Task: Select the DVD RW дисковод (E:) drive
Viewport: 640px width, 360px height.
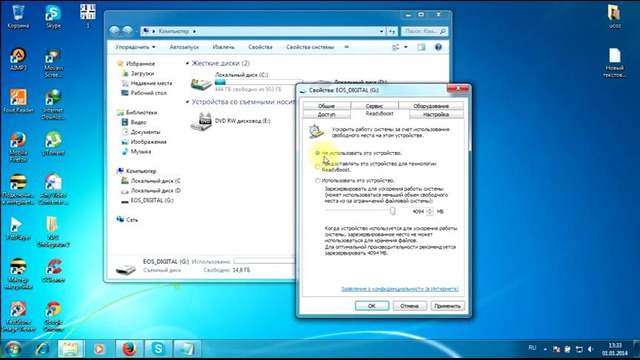Action: [231, 121]
